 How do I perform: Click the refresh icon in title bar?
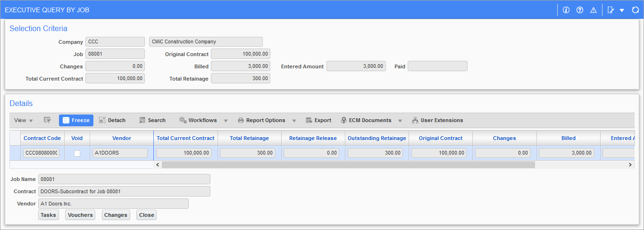pos(635,10)
